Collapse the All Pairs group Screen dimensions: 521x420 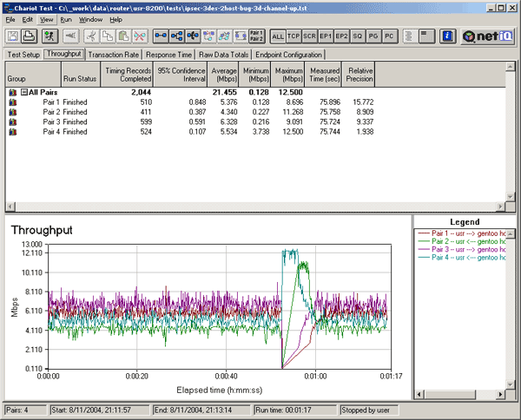[23, 91]
